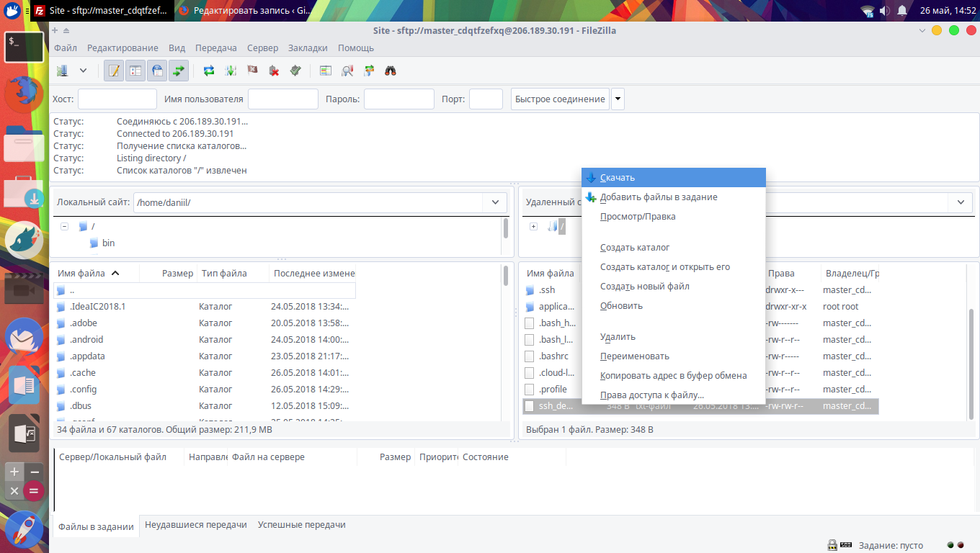
Task: Click the 'Быстрое соединение' button
Action: coord(560,99)
